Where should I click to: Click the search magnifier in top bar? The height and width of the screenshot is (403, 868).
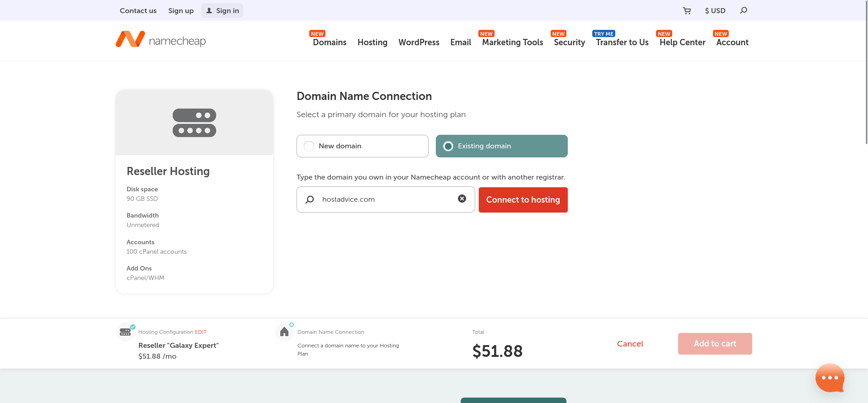coord(744,10)
